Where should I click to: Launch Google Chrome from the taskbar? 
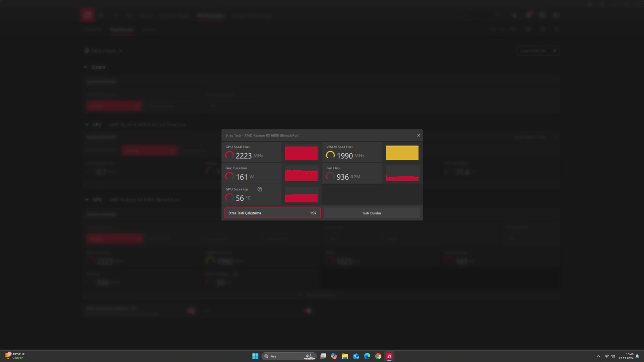click(378, 356)
